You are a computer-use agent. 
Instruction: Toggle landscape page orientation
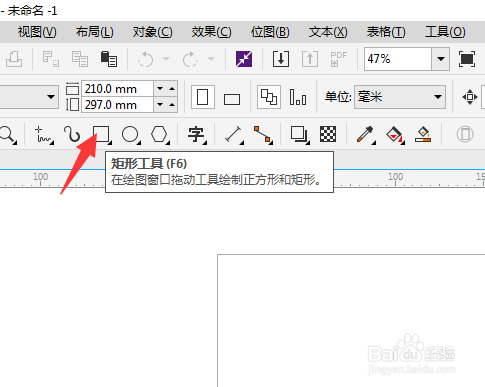pyautogui.click(x=232, y=99)
